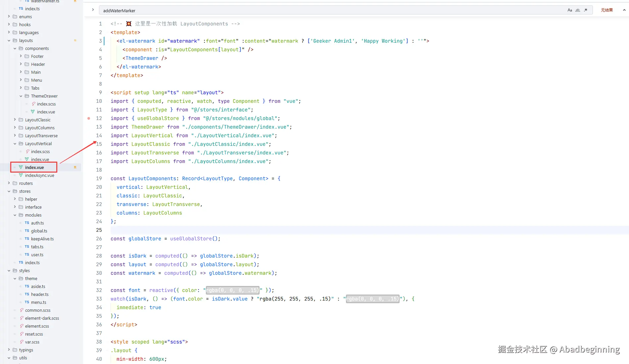The width and height of the screenshot is (629, 364).
Task: Click the Main folder icon
Action: tap(27, 72)
